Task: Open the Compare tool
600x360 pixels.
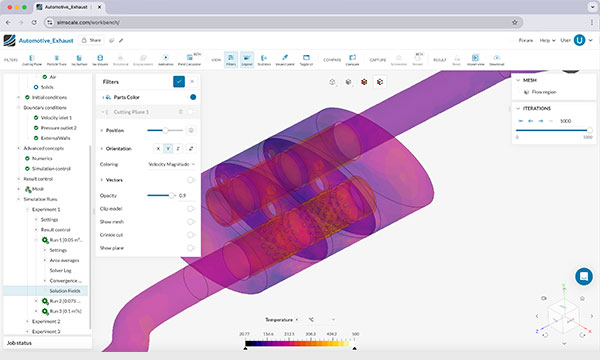Action: [x=352, y=60]
